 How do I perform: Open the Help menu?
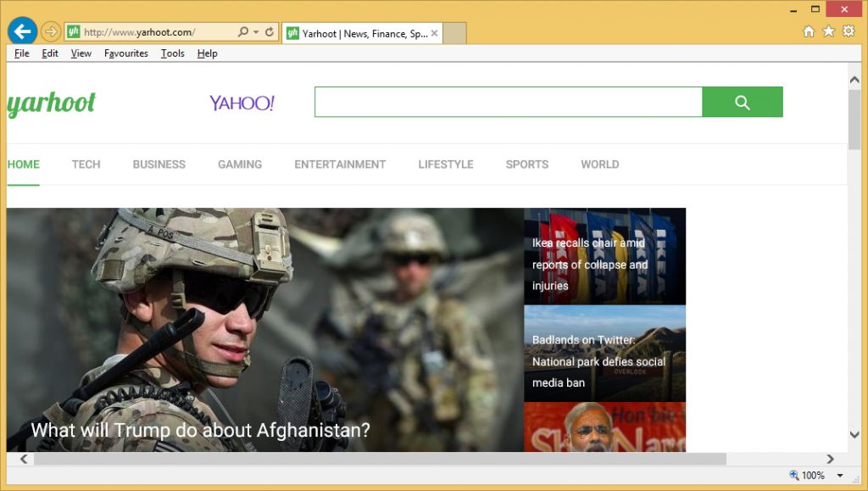pos(207,53)
